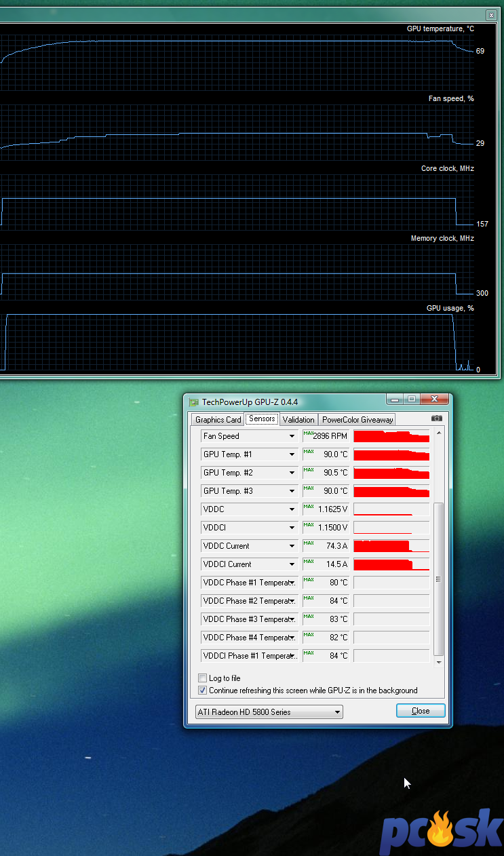Viewport: 504px width, 856px height.
Task: Click the MAX indicator beside VDDC Current value
Action: tap(308, 543)
